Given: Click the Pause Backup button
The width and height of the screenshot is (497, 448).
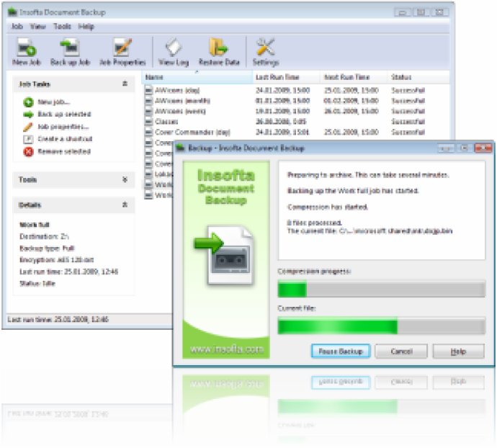Looking at the screenshot, I should click(x=341, y=351).
